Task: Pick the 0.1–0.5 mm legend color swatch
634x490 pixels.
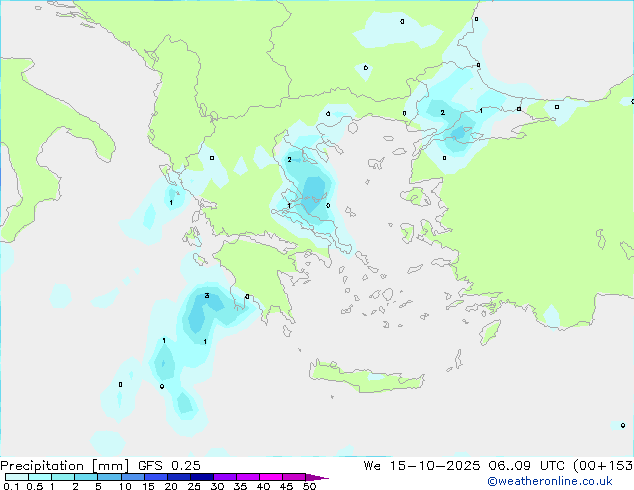Action: 17,477
